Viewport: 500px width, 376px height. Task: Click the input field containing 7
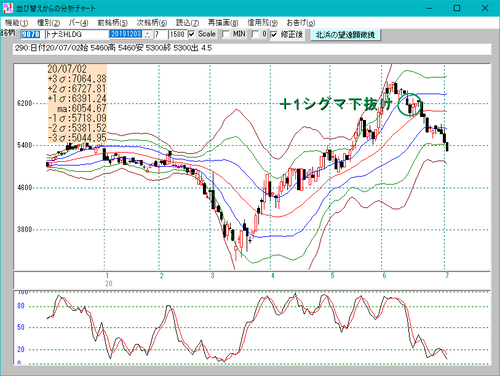[x=161, y=34]
